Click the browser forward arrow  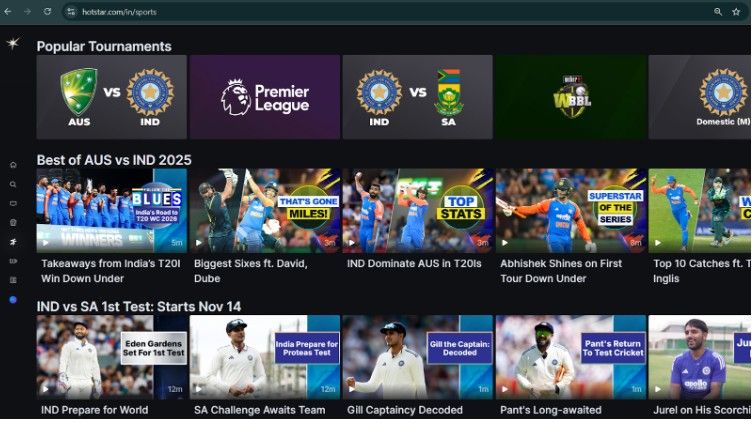[27, 12]
